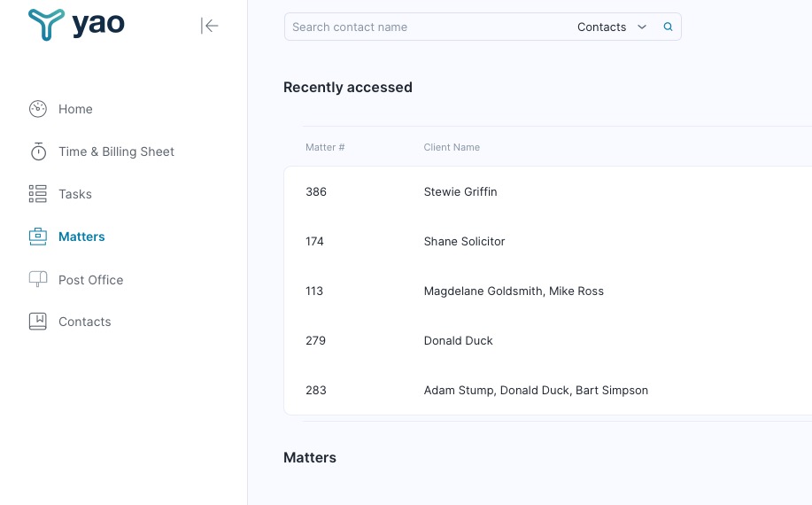This screenshot has height=505, width=812.
Task: Open matter 174
Action: point(314,241)
